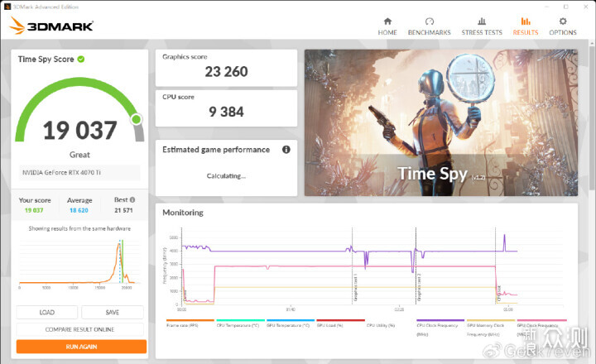Open the Home icon

387,22
